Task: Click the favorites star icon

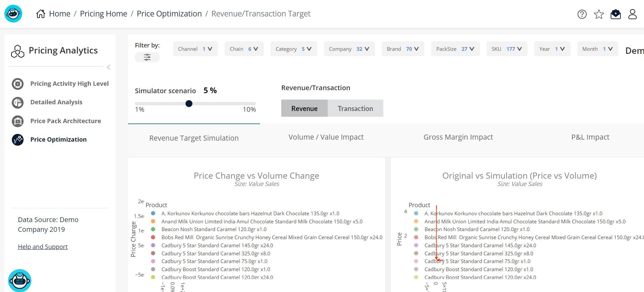Action: [x=599, y=14]
